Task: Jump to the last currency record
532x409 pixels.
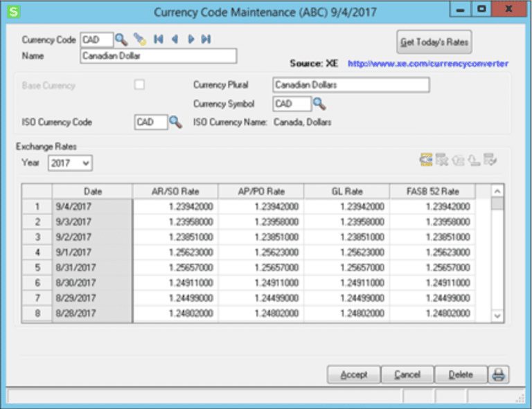Action: (206, 40)
